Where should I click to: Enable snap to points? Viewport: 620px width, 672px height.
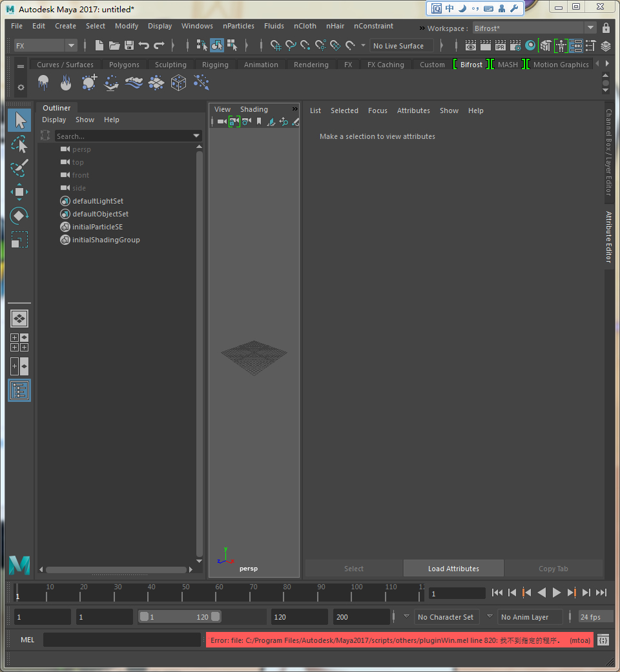coord(305,45)
